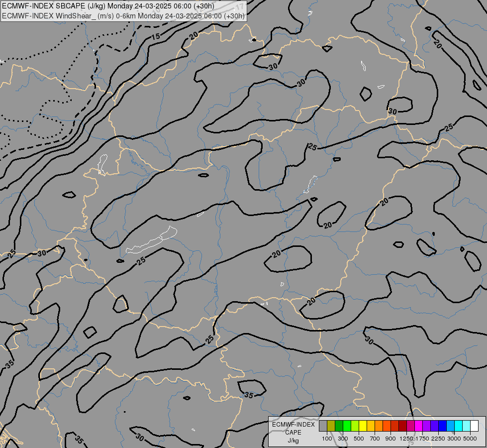This screenshot has width=487, height=448.
Task: Click the J/kg unit label in legend
Action: pos(293,441)
